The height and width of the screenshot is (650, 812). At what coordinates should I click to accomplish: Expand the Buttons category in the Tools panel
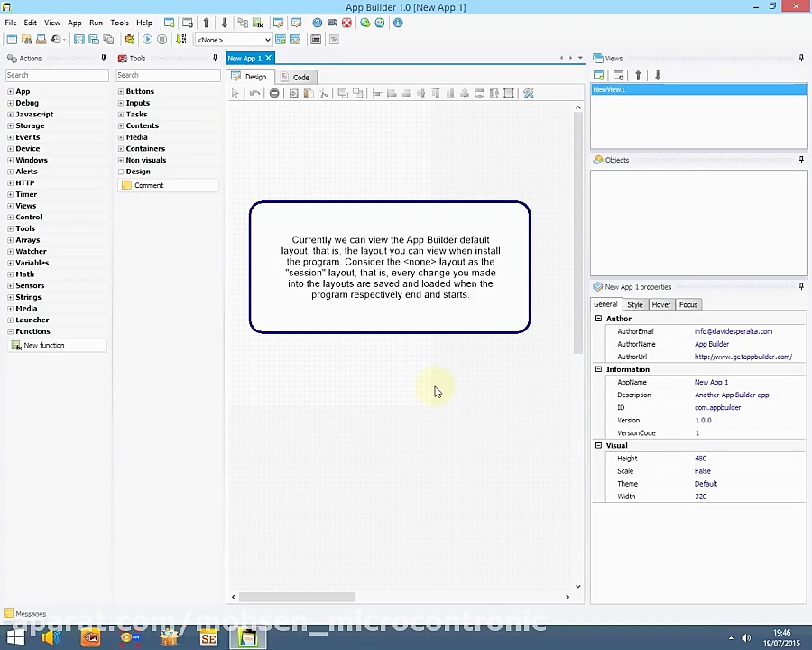pyautogui.click(x=121, y=91)
